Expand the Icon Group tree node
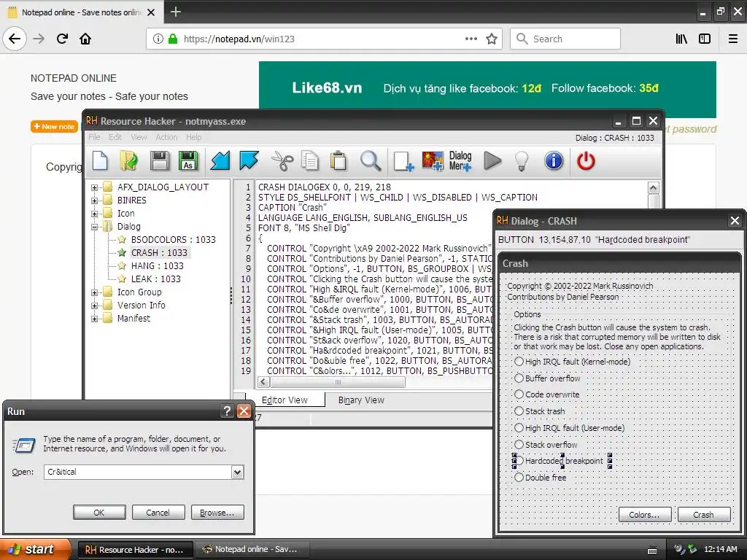 coord(94,292)
